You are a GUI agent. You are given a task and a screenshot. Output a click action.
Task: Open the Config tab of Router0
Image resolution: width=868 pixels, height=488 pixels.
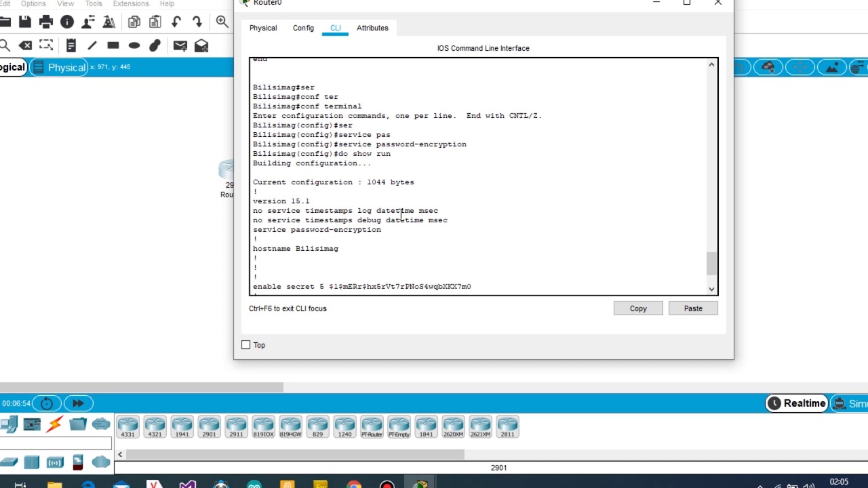click(303, 28)
